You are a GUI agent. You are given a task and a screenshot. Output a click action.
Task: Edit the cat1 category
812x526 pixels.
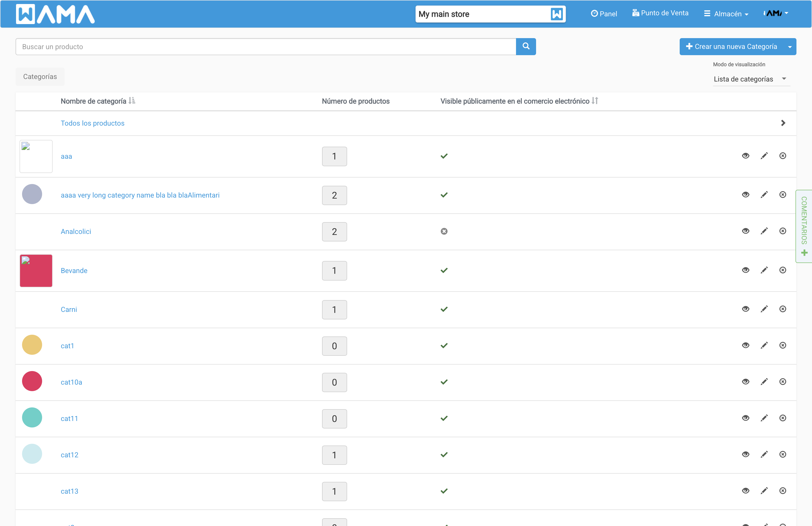tap(764, 345)
